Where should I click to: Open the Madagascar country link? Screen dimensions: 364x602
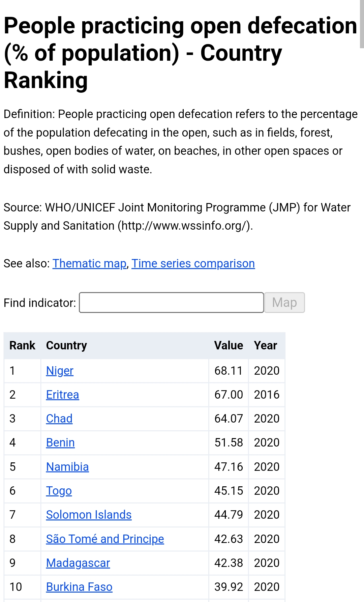click(x=78, y=563)
